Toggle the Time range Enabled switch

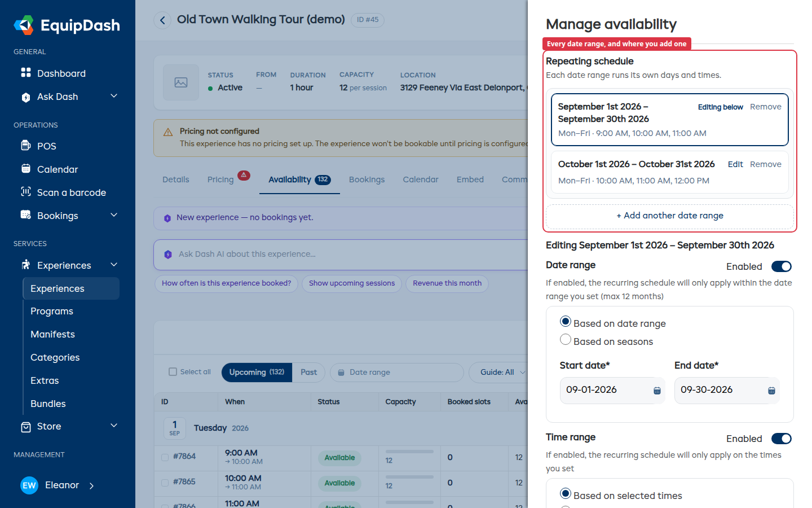coord(782,439)
